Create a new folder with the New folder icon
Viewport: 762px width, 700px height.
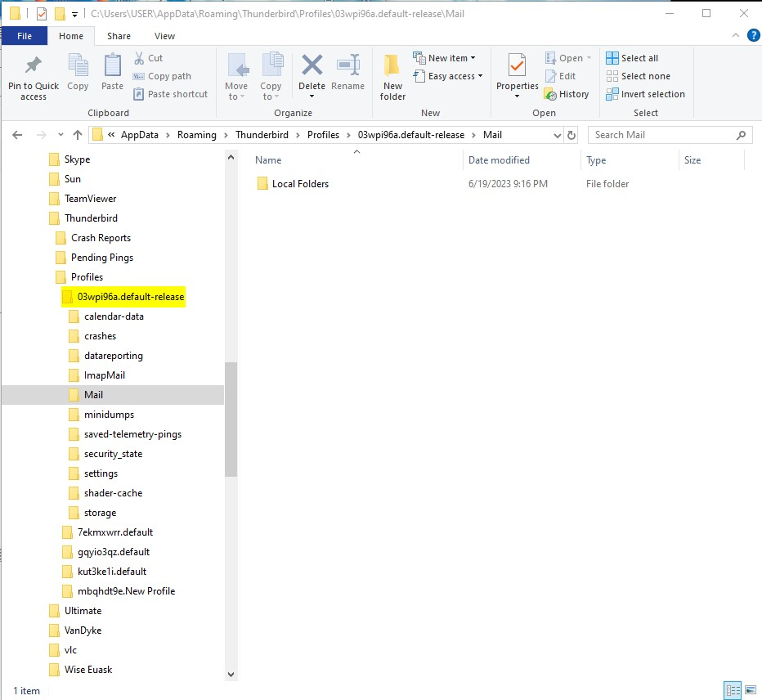(392, 66)
